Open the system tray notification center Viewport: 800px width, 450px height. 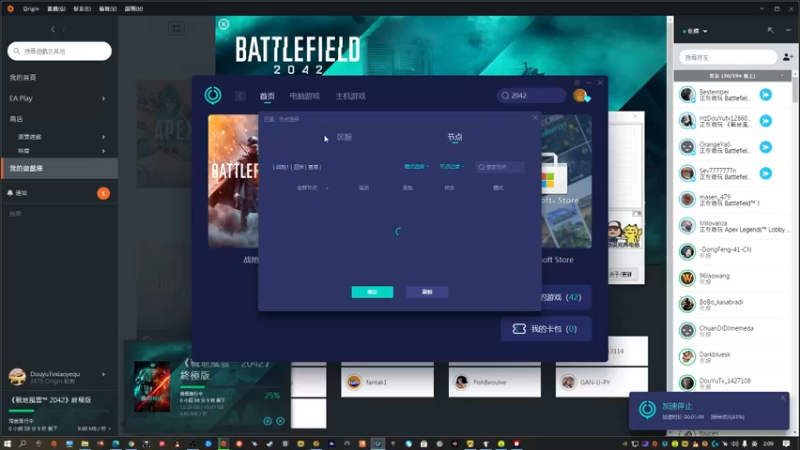[x=786, y=444]
